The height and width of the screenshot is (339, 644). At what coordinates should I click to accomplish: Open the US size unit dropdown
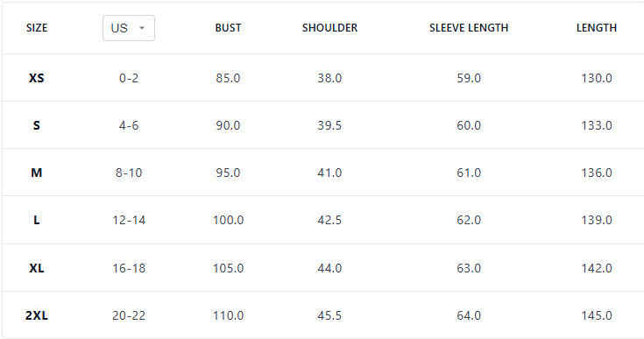tap(129, 28)
